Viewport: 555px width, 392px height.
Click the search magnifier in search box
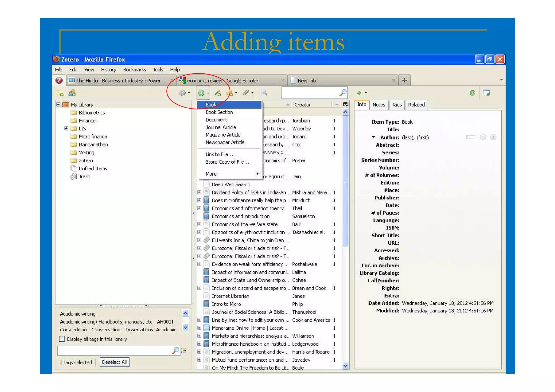coord(343,93)
